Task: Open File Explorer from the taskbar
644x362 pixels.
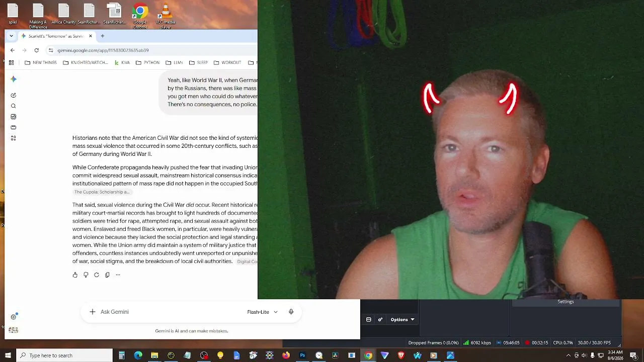Action: [x=154, y=355]
